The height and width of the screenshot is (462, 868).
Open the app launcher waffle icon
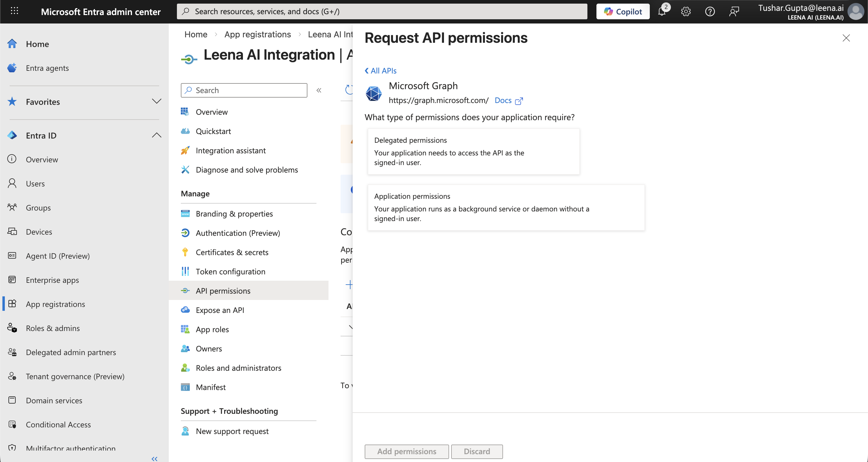coord(14,11)
